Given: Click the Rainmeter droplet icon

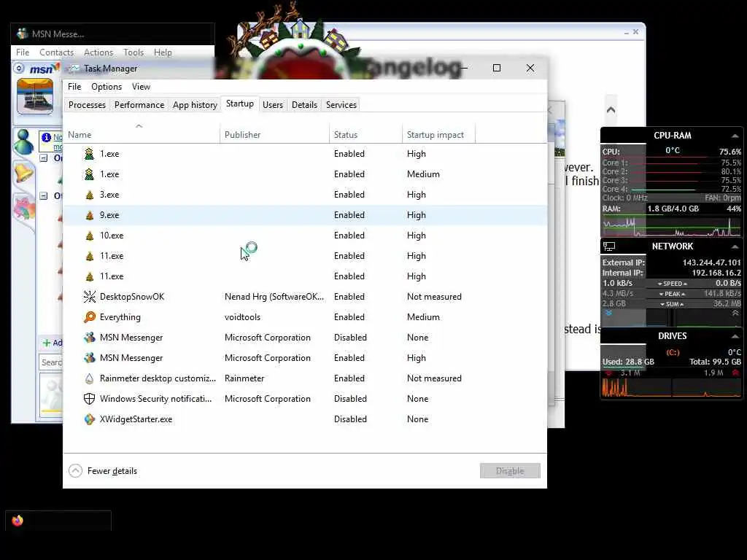Looking at the screenshot, I should (x=89, y=378).
